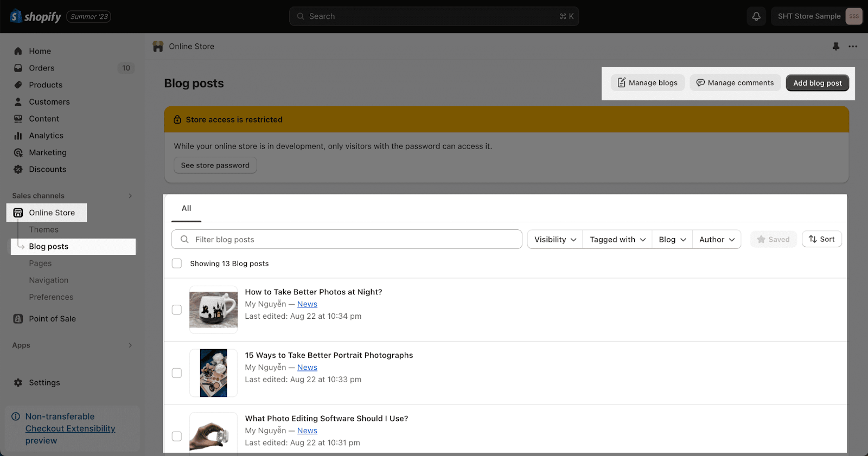Tick the select-all Showing 13 Blog posts checkbox

pyautogui.click(x=177, y=264)
